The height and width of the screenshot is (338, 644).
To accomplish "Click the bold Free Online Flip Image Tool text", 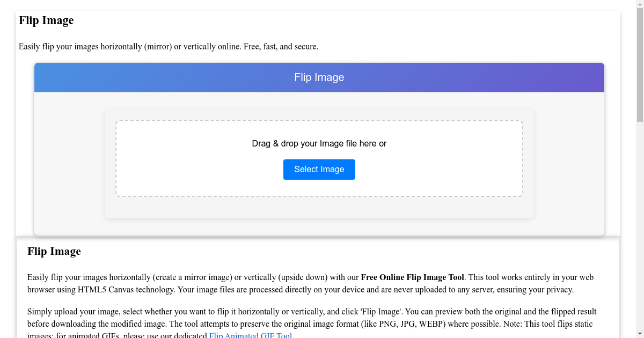I will pos(412,277).
